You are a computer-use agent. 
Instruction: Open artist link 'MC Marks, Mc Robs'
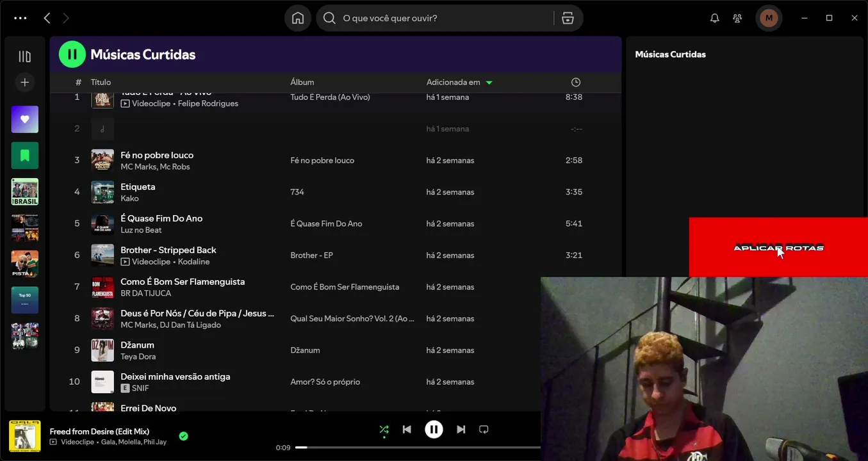155,166
